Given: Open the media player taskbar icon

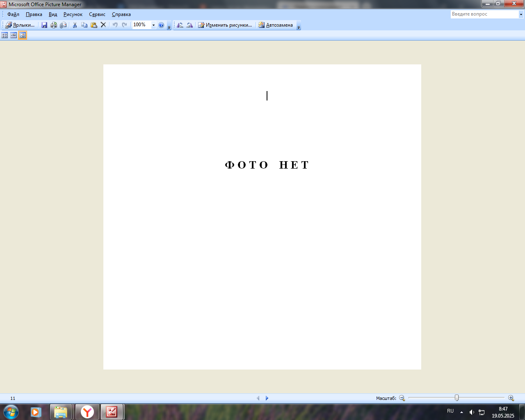Looking at the screenshot, I should [36, 412].
